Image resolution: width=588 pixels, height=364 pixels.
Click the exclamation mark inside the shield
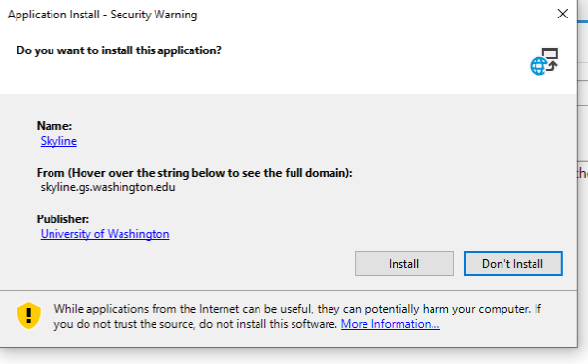pos(29,315)
